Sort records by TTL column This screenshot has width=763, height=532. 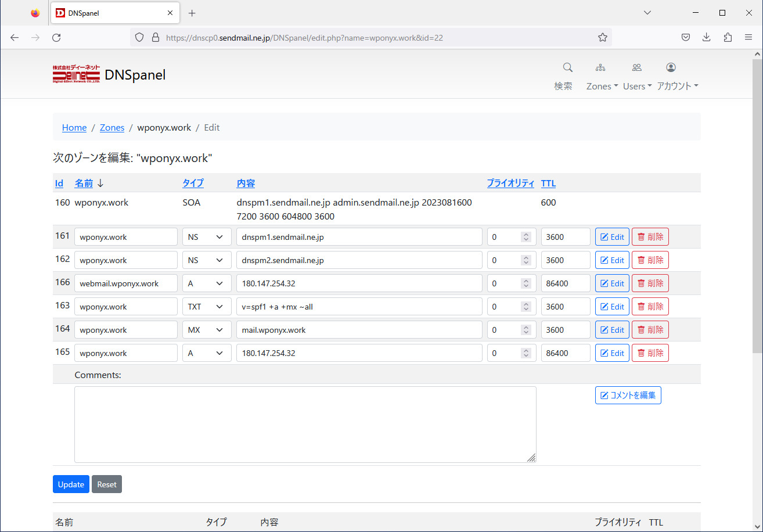click(548, 183)
